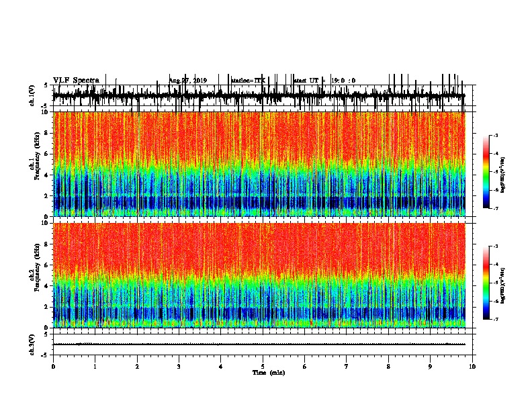Click the "Time (min)" axis title
This screenshot has width=532, height=411.
coord(269,373)
